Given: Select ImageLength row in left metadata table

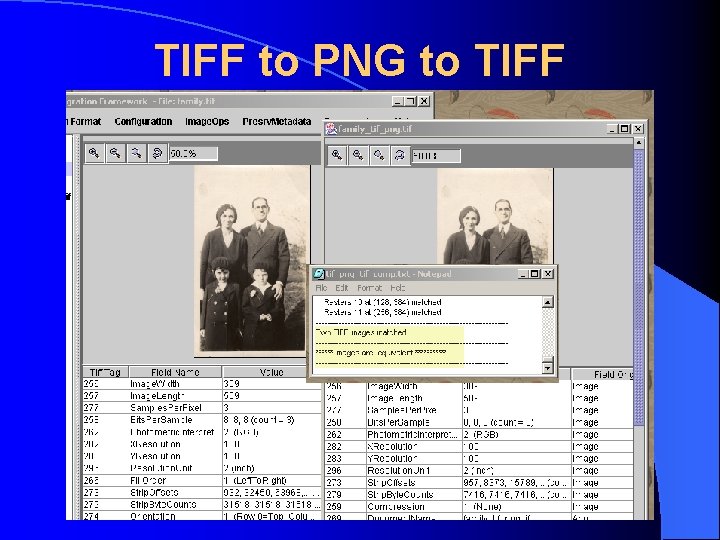Looking at the screenshot, I should 202,396.
